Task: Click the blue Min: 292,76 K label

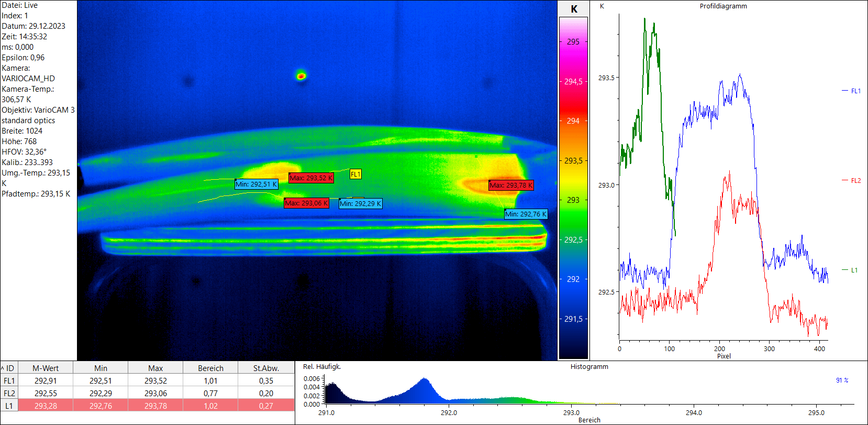Action: click(526, 214)
